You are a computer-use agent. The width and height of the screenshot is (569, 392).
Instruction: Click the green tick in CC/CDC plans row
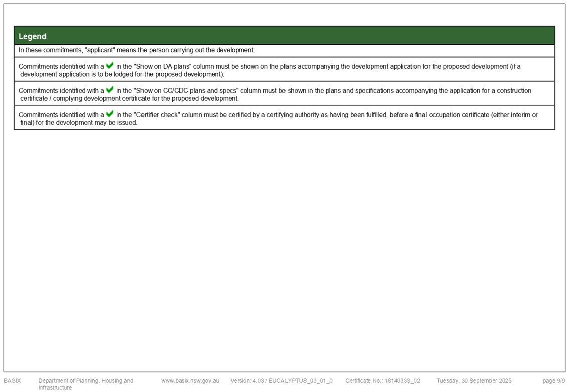pos(110,90)
